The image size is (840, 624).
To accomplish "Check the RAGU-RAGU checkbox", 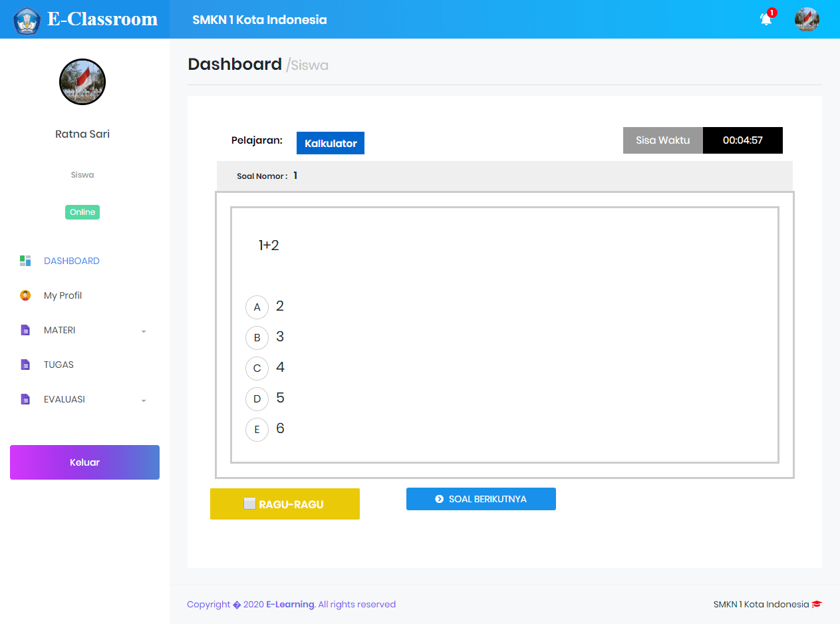I will pos(250,503).
